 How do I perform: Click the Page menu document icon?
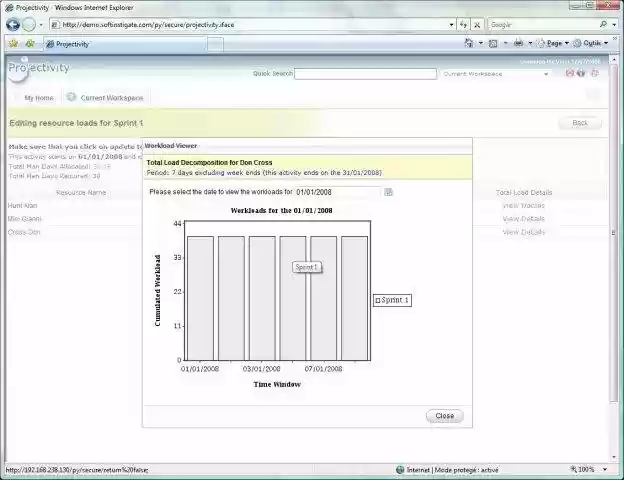[x=540, y=43]
